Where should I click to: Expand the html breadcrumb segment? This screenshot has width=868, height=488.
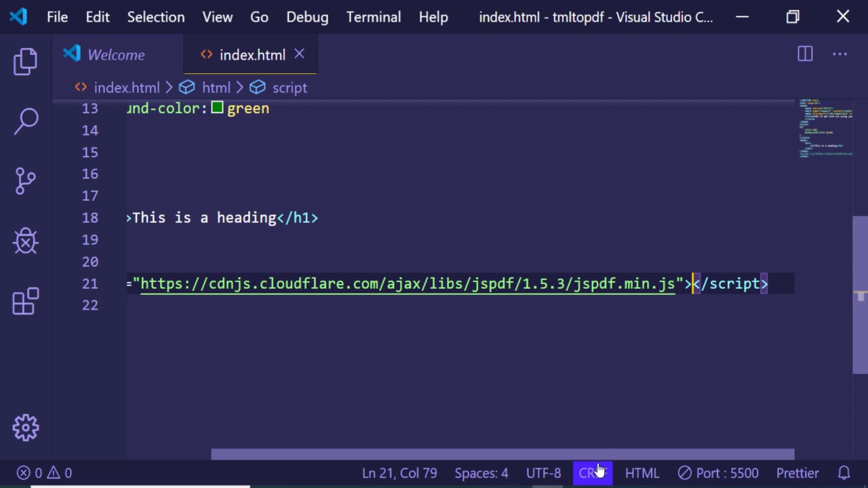tap(216, 87)
